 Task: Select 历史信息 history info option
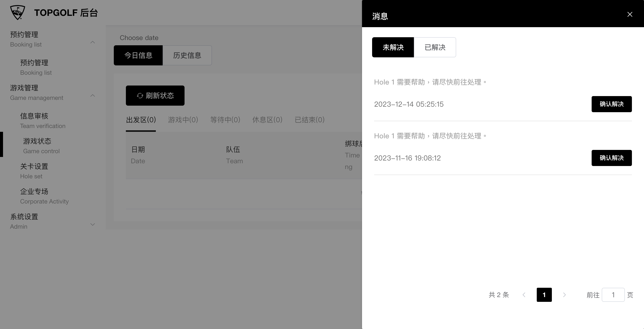click(x=187, y=55)
